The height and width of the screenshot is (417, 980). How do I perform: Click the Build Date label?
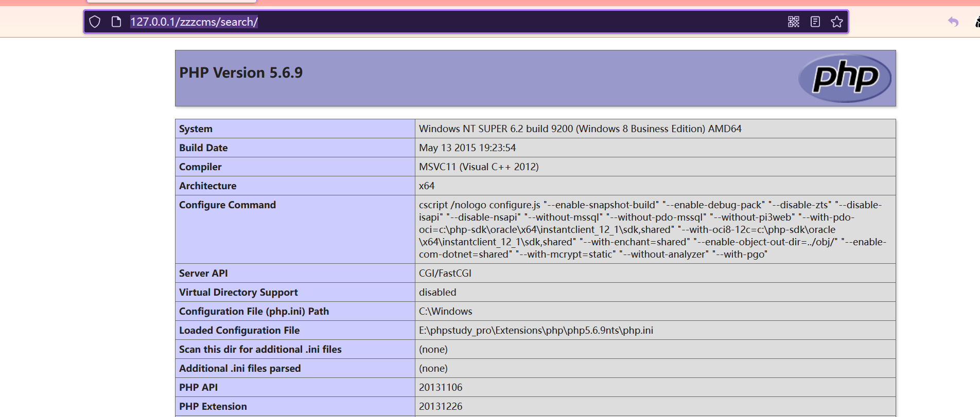pos(203,148)
